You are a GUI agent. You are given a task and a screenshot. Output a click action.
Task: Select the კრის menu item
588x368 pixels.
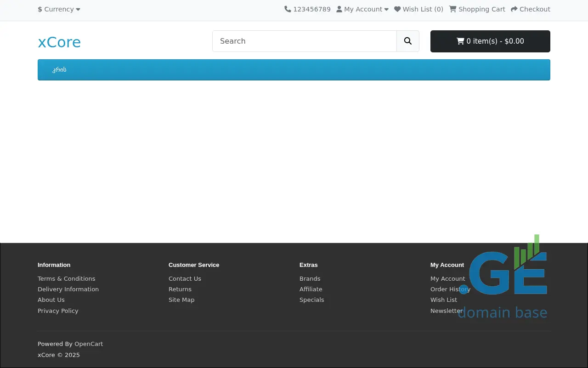tap(59, 70)
